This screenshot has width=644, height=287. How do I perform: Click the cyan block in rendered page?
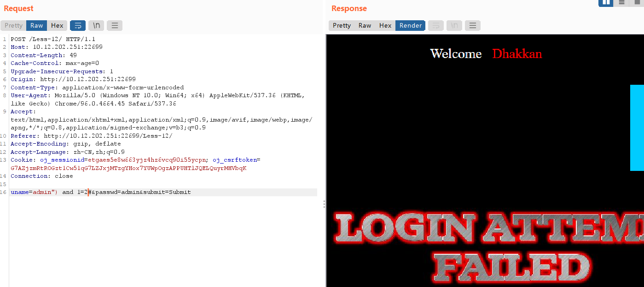click(637, 128)
